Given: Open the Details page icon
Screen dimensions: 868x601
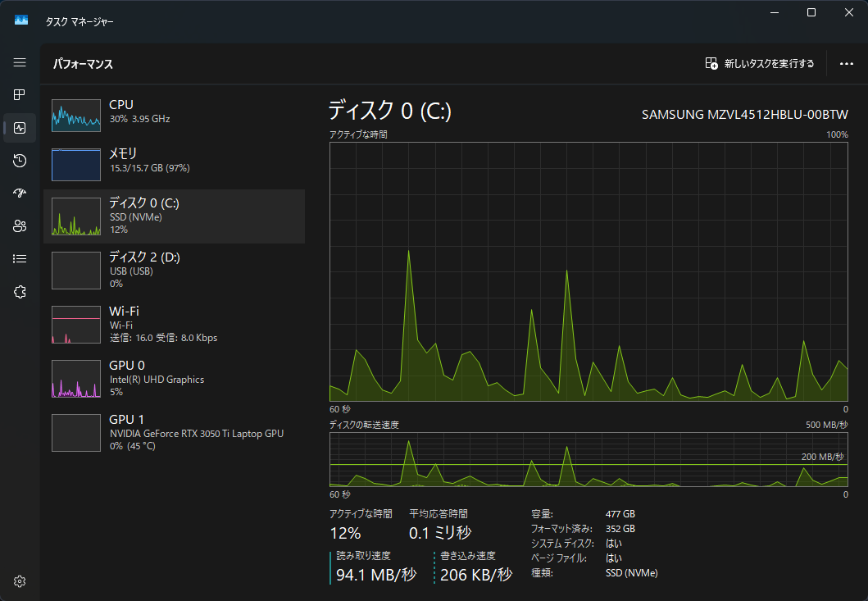Looking at the screenshot, I should [x=20, y=259].
